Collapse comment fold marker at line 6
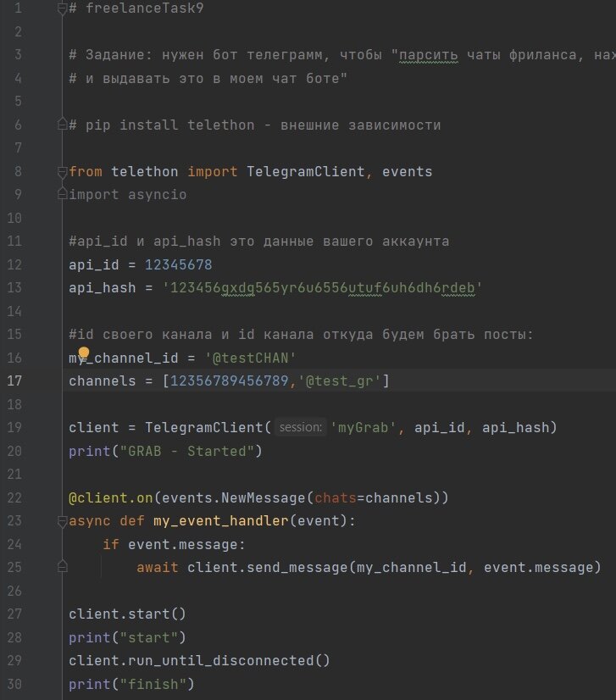The image size is (616, 700). click(63, 125)
